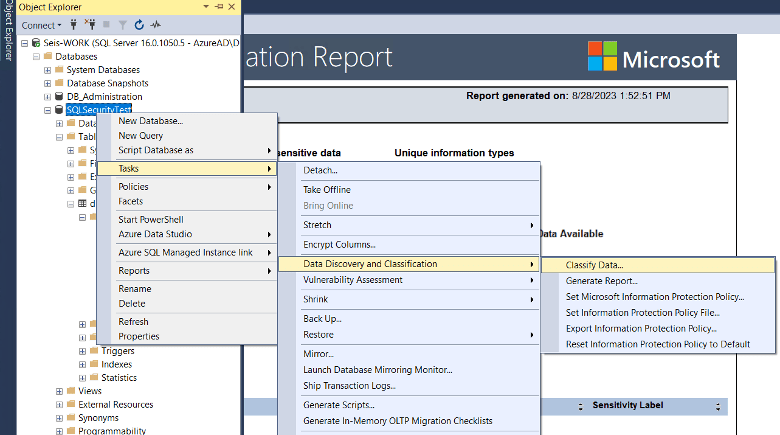Viewport: 780px width, 435px height.
Task: Select Reset Information Protection Policy to Default
Action: [x=658, y=344]
